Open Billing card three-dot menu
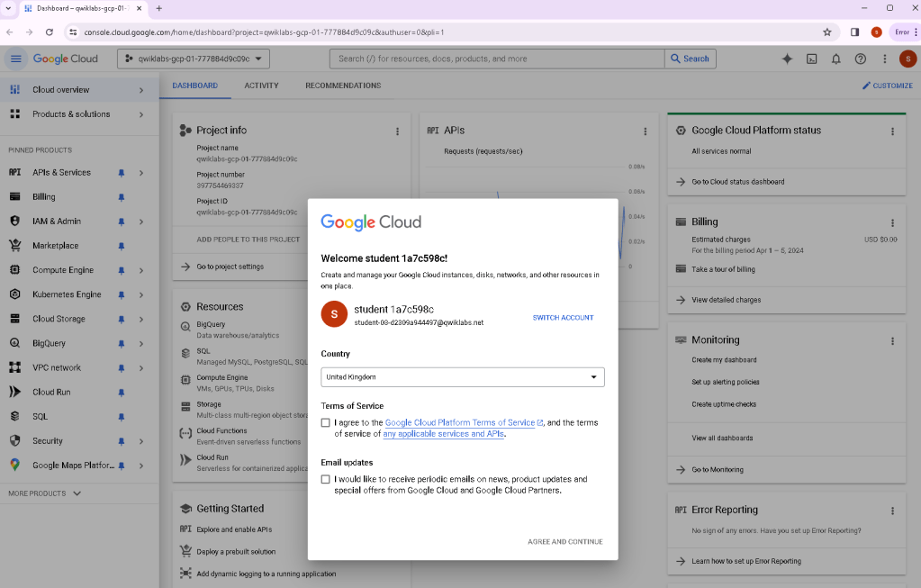 point(893,223)
